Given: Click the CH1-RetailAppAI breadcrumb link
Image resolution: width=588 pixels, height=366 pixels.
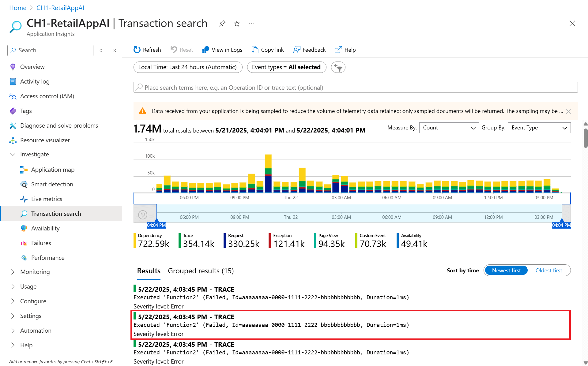Looking at the screenshot, I should click(x=60, y=8).
